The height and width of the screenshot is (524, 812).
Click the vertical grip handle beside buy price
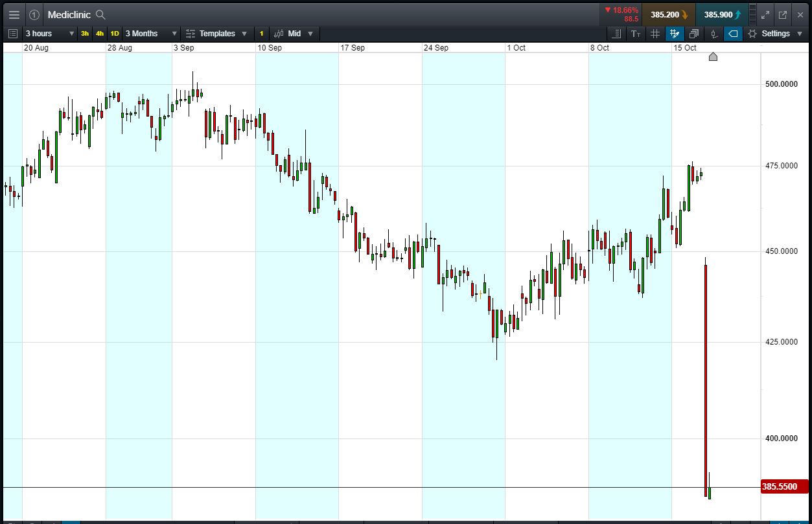coord(752,14)
